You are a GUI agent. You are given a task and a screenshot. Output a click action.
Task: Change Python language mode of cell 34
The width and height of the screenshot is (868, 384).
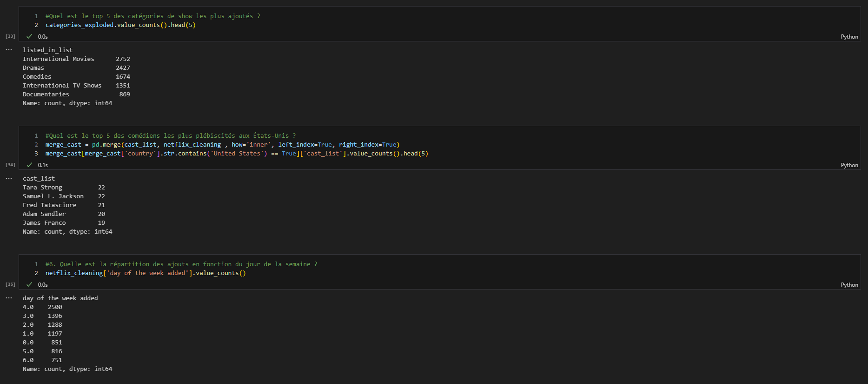pyautogui.click(x=849, y=165)
